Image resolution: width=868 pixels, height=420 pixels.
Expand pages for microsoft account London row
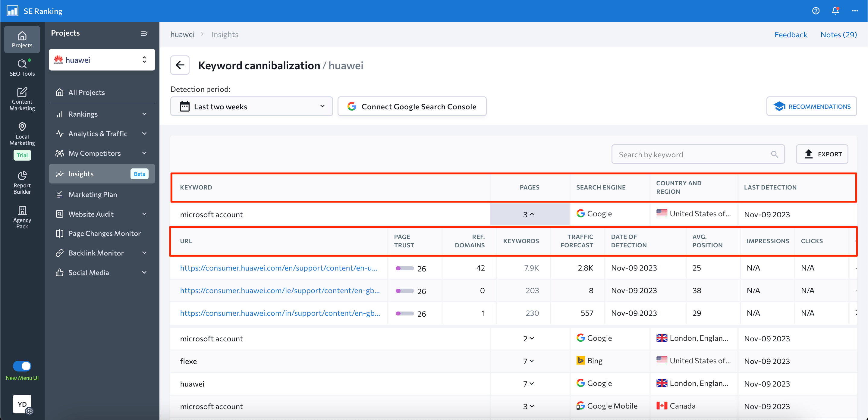pos(528,338)
